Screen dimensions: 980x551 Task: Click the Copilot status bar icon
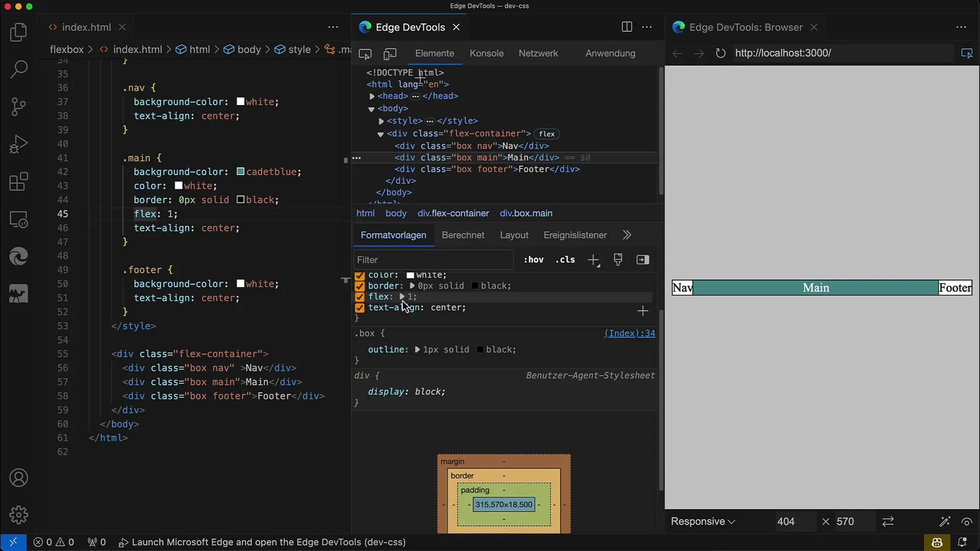[x=937, y=542]
